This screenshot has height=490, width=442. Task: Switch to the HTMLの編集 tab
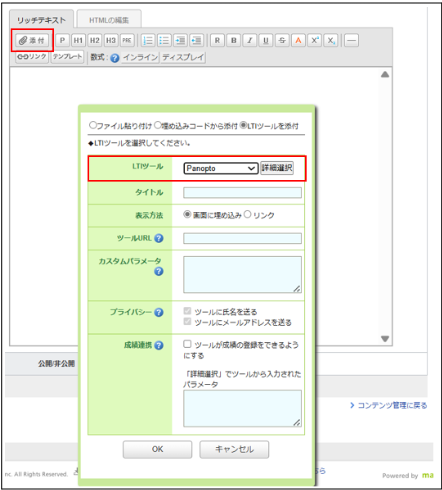point(109,20)
